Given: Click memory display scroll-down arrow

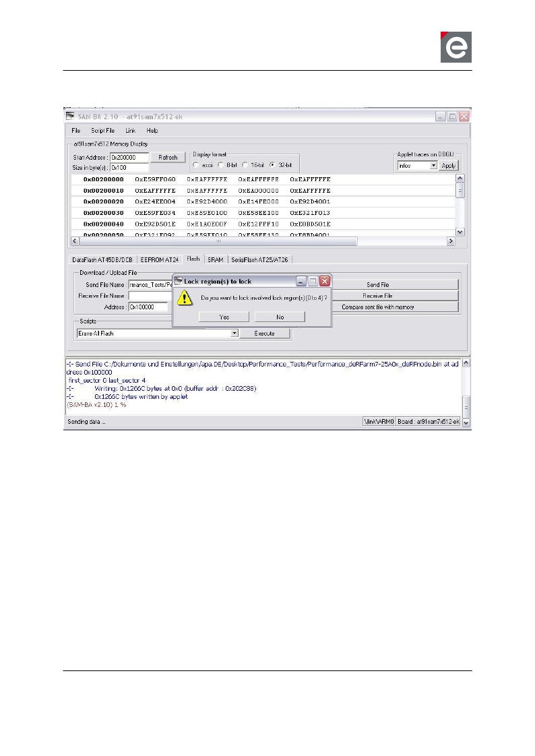Looking at the screenshot, I should [x=460, y=232].
